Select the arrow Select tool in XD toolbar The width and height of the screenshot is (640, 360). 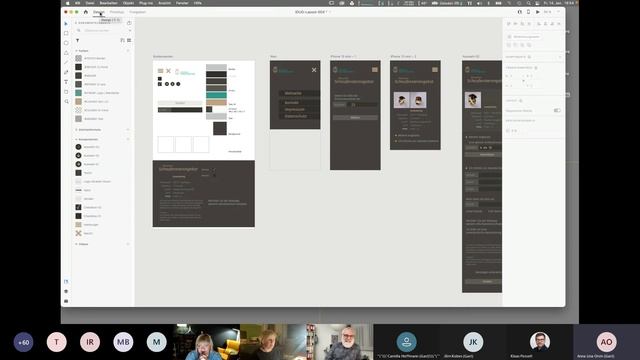(66, 24)
